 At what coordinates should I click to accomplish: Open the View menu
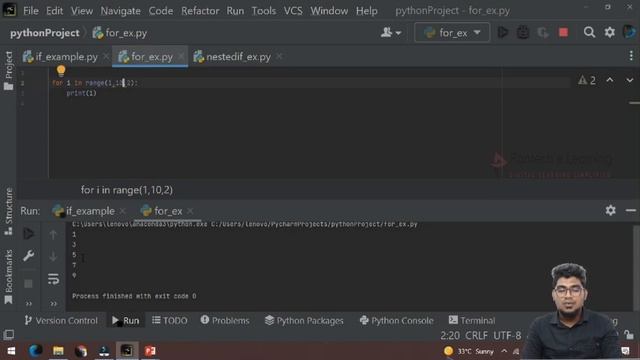pos(82,11)
